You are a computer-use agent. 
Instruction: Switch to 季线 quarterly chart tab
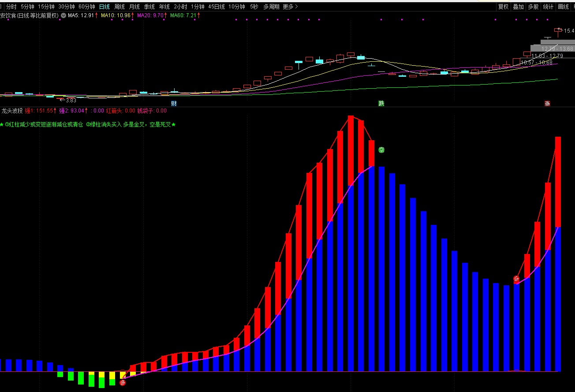pos(149,7)
